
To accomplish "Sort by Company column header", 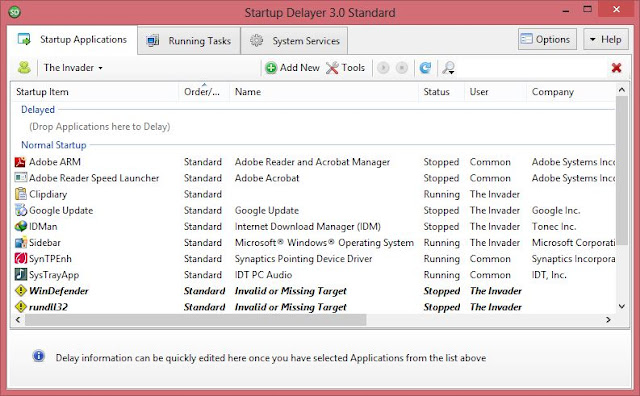I will [x=571, y=92].
